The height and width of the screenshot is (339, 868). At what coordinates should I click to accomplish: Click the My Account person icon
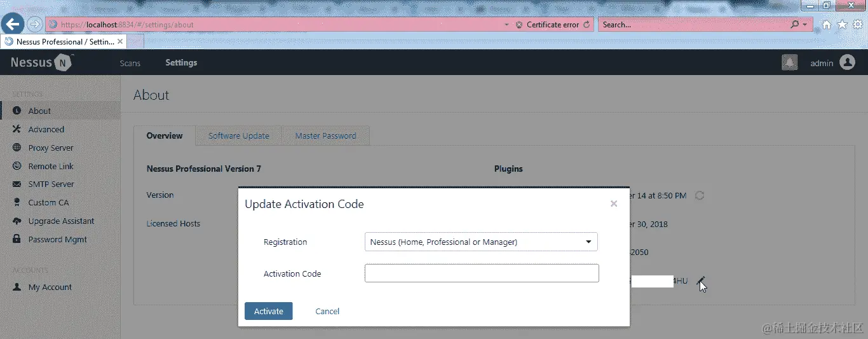pyautogui.click(x=17, y=287)
